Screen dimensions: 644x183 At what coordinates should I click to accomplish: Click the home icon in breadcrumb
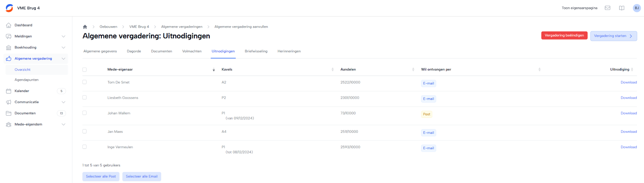pos(85,27)
